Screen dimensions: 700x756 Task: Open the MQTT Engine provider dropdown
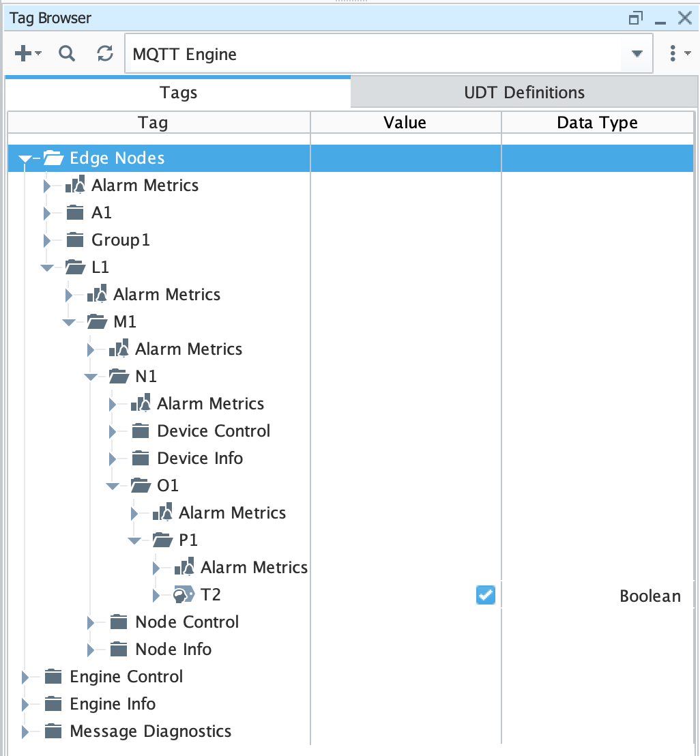tap(637, 54)
